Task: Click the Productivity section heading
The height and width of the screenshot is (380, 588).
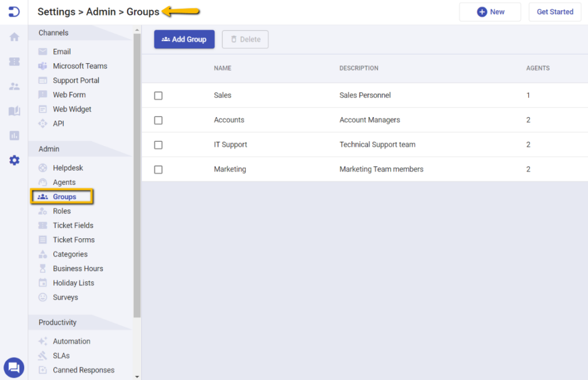Action: pos(57,322)
